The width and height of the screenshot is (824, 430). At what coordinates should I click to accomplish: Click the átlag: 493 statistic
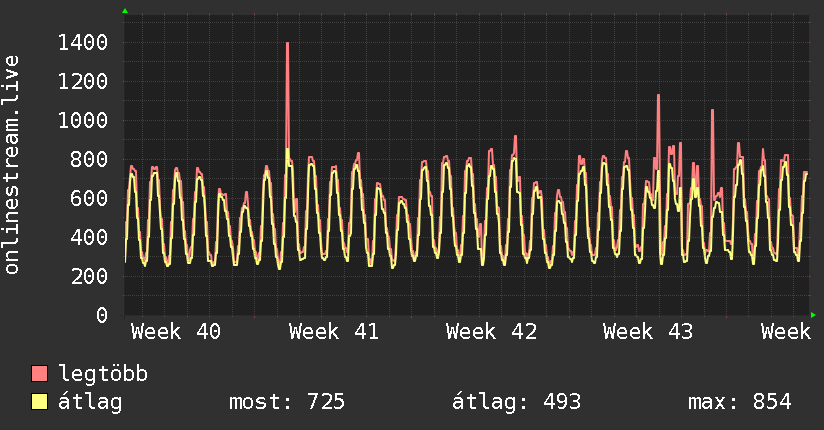517,402
